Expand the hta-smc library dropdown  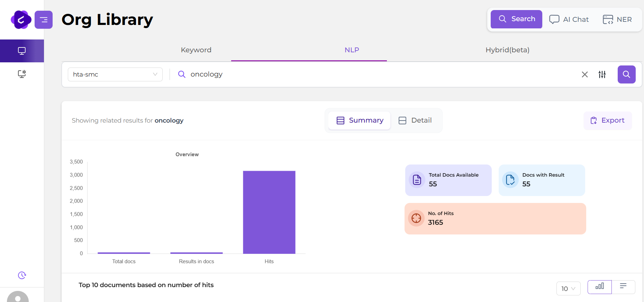(115, 74)
